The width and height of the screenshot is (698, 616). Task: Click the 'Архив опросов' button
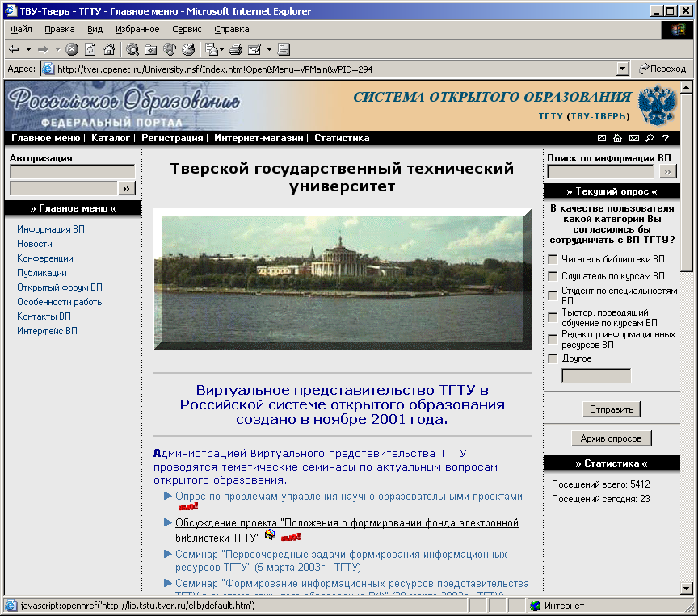point(612,438)
